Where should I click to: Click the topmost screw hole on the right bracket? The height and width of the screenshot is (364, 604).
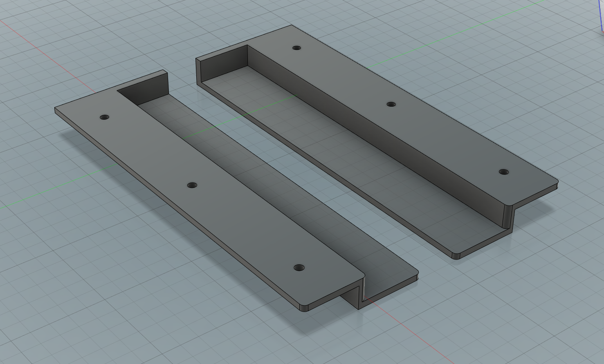[x=297, y=49]
